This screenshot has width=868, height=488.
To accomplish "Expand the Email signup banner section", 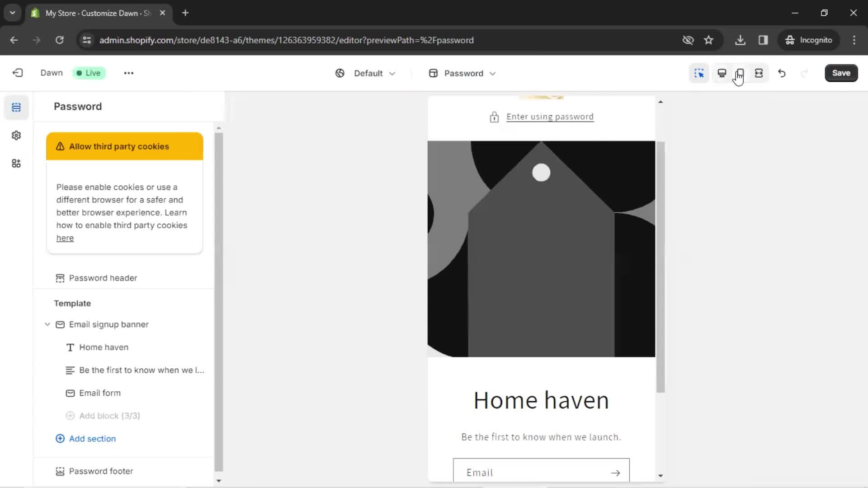I will pyautogui.click(x=47, y=324).
